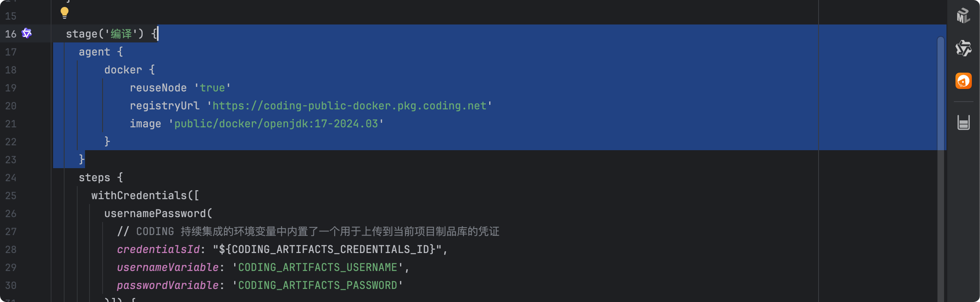Click the Chinese comment on line 27

pos(339,232)
